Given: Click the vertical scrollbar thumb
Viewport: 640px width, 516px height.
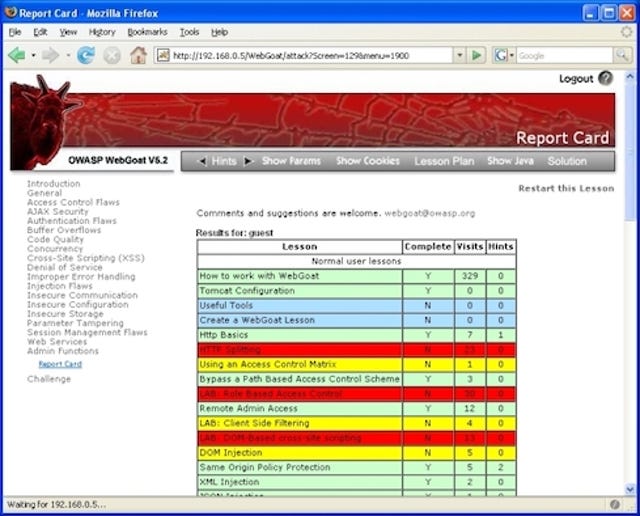Looking at the screenshot, I should point(630,151).
